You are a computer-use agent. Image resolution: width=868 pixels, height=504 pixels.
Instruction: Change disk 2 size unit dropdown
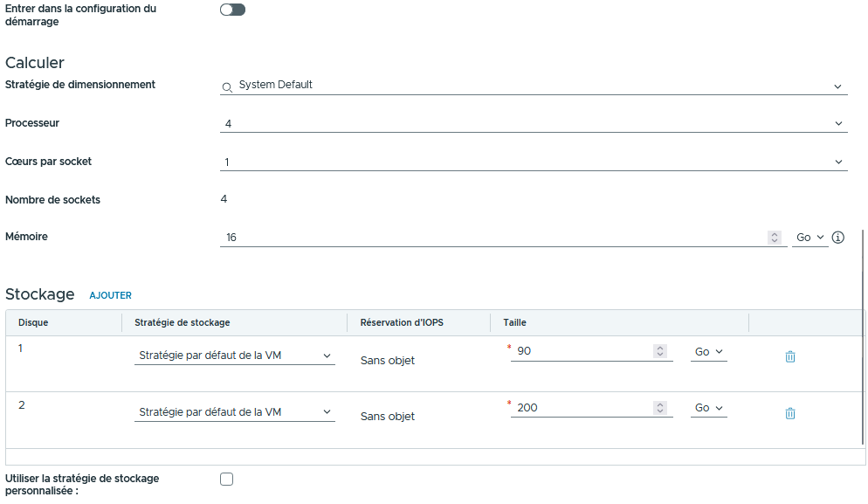point(708,408)
